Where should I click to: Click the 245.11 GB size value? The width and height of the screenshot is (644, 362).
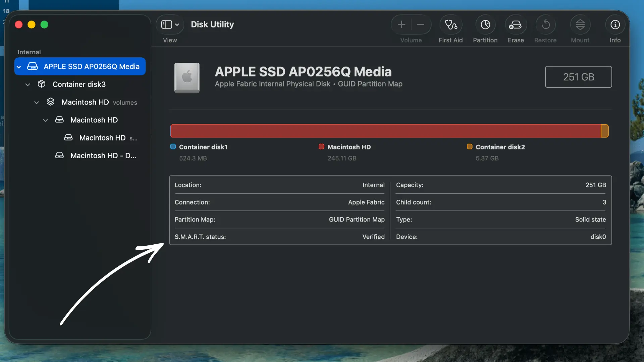click(x=342, y=158)
